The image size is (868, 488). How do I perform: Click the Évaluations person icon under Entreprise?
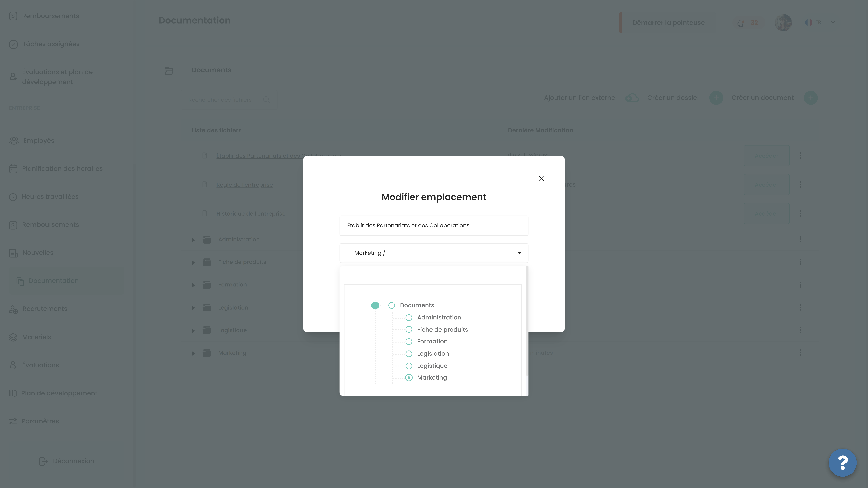[x=13, y=365]
